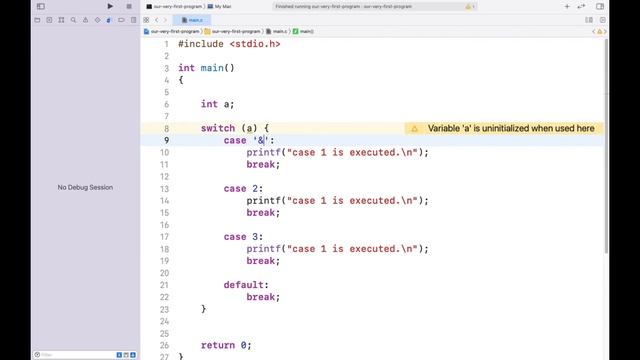
Task: Click 'int main()' on line 3
Action: coord(206,68)
